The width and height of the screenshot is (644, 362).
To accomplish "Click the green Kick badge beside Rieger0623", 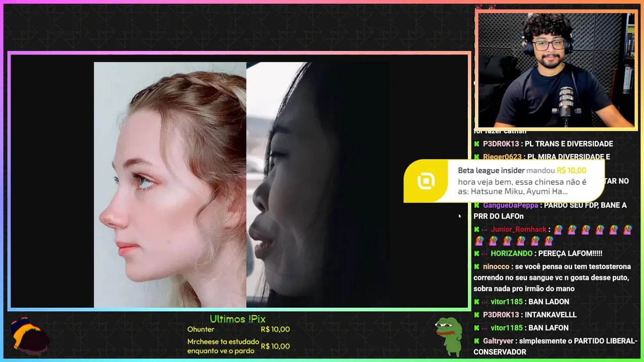I will coord(476,157).
